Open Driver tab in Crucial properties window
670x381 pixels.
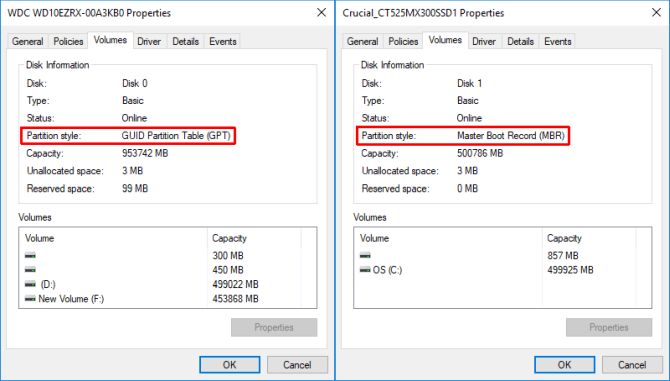pos(484,41)
